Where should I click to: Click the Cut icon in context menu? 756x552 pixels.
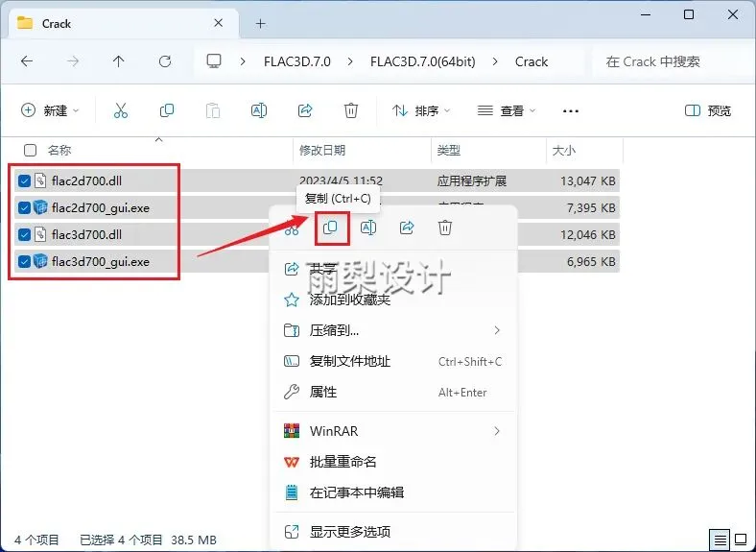coord(292,229)
